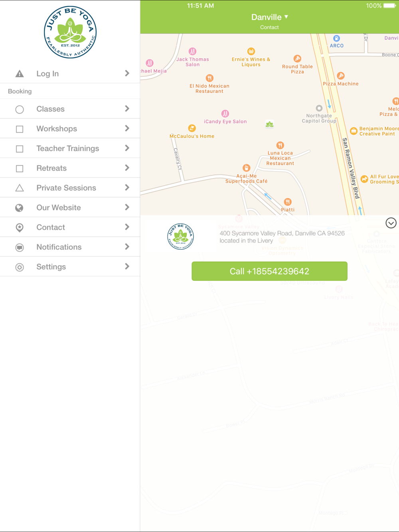Click the location pin icon for Contact
The width and height of the screenshot is (399, 532).
point(20,227)
